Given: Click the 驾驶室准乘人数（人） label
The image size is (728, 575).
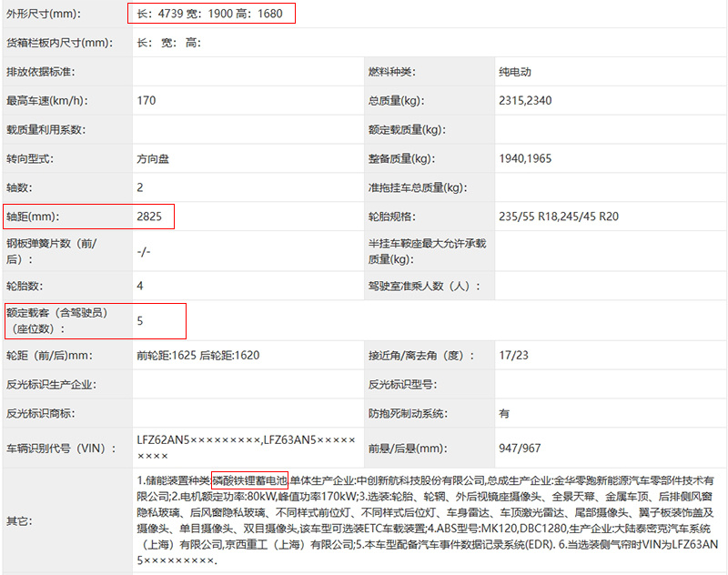Looking at the screenshot, I should coord(424,286).
